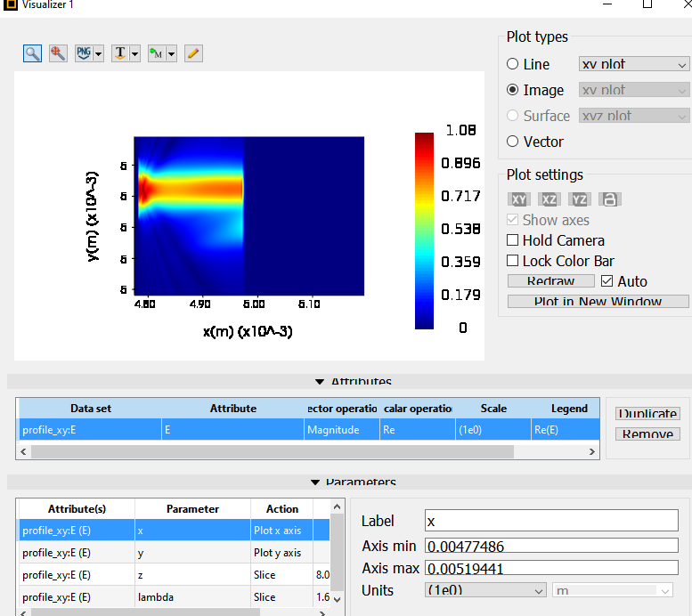Screen dimensions: 692x616
Task: Select the Vector plot type
Action: click(512, 142)
